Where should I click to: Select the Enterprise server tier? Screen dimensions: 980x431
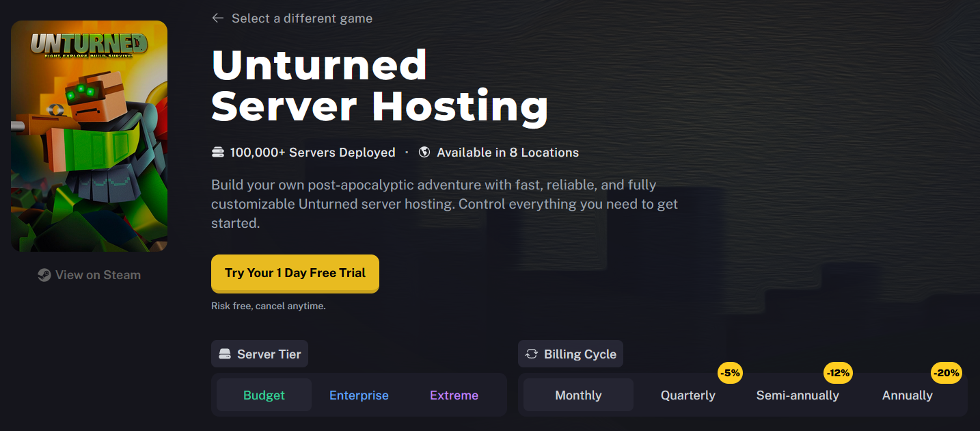coord(359,395)
